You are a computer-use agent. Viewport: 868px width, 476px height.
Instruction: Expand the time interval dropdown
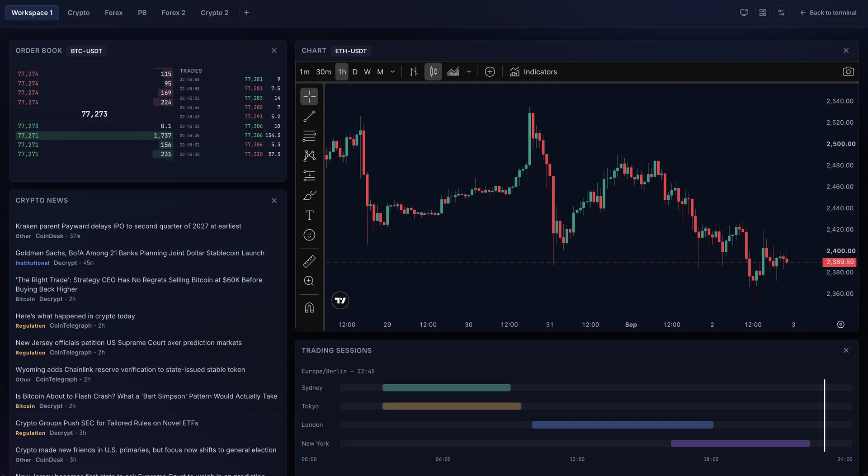click(x=392, y=72)
